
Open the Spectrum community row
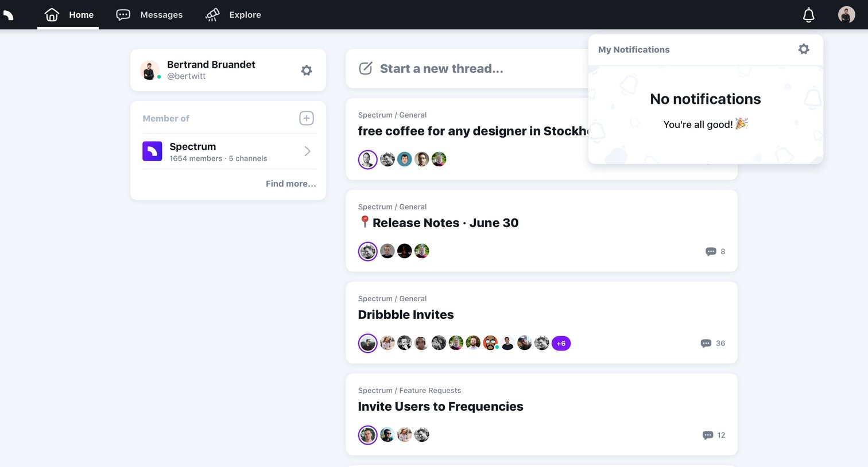(229, 151)
